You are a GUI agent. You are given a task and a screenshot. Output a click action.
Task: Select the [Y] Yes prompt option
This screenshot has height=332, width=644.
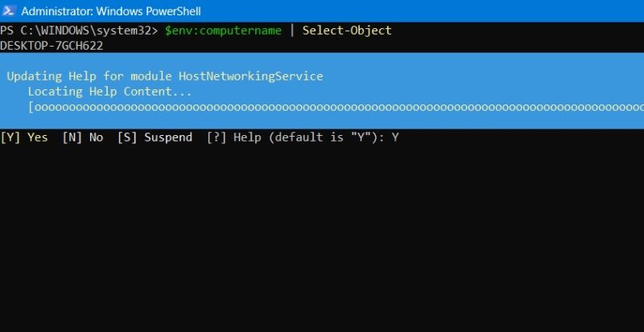point(24,137)
